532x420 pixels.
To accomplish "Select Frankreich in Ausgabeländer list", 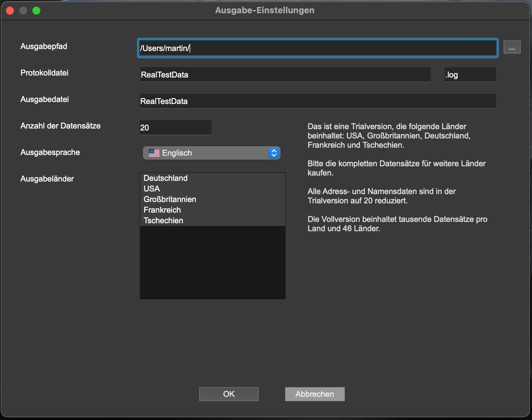I will pyautogui.click(x=212, y=210).
